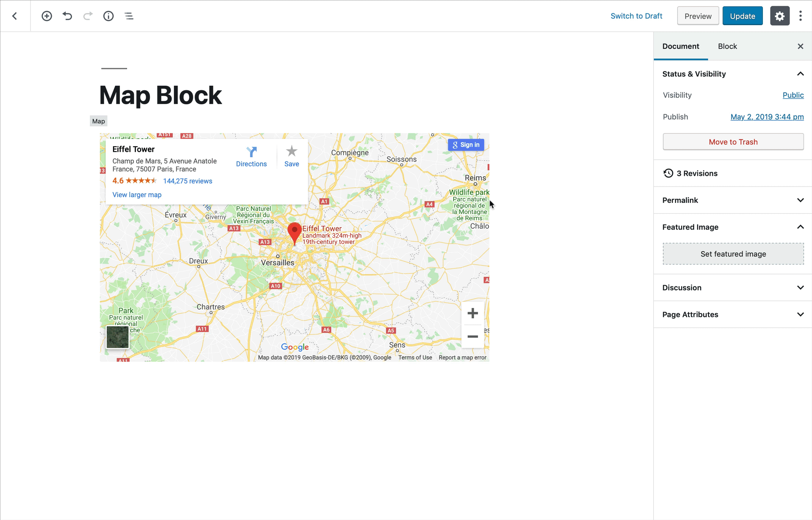Open the content structure info icon

[108, 16]
